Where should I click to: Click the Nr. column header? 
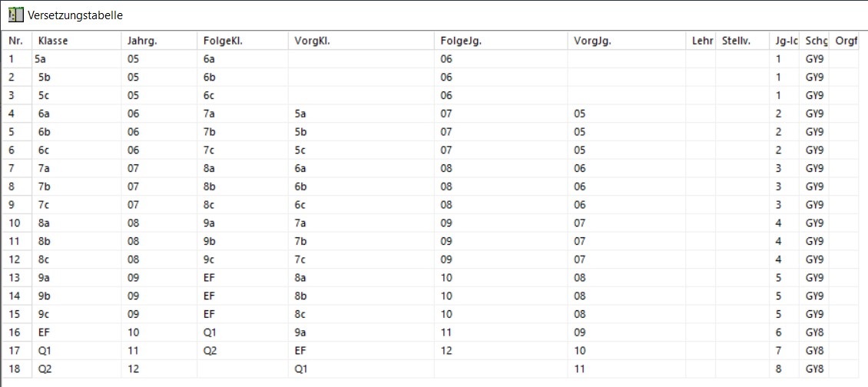(x=17, y=41)
